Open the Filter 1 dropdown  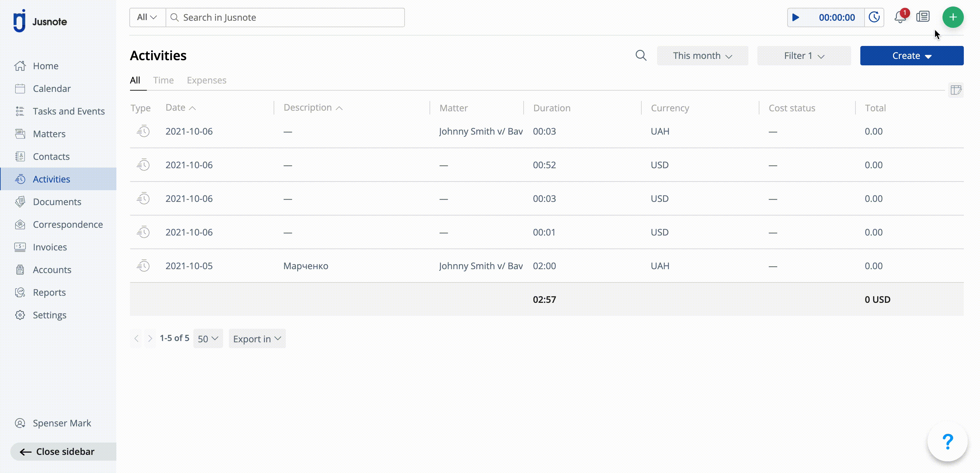coord(804,56)
